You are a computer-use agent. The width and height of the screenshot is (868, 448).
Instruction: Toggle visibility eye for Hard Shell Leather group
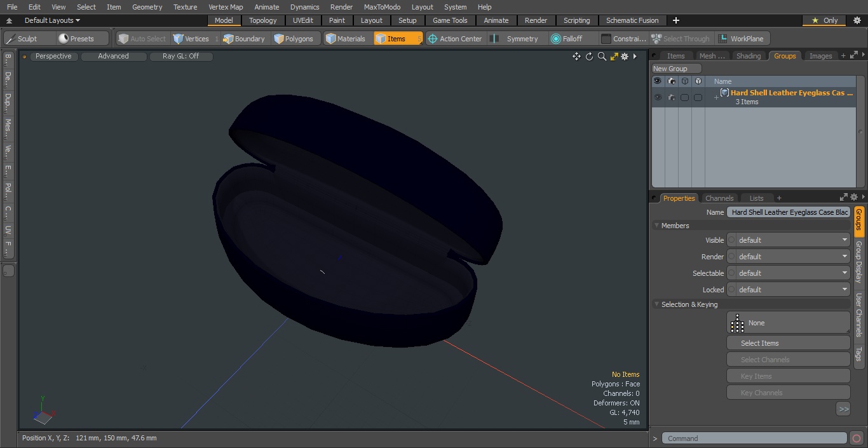(x=658, y=97)
